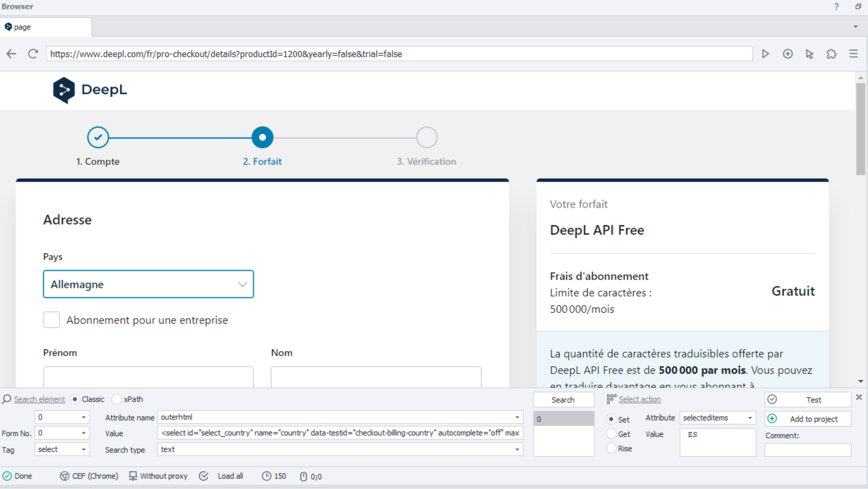Click the Search button
The height and width of the screenshot is (489, 868).
click(x=563, y=400)
